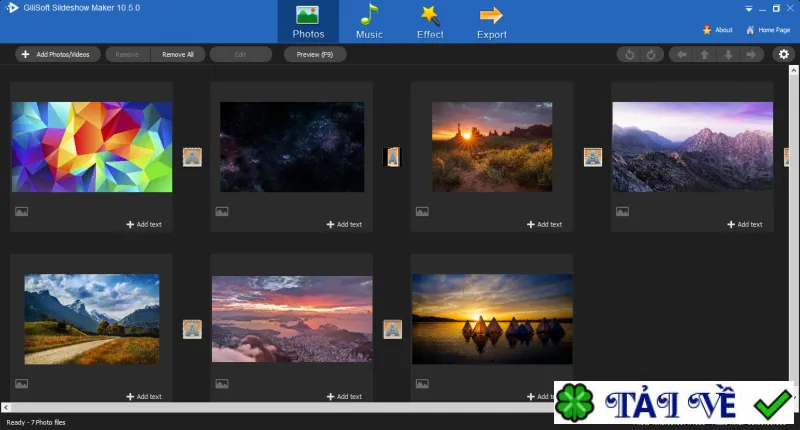Click the dropdown arrow in the title bar

click(x=748, y=9)
